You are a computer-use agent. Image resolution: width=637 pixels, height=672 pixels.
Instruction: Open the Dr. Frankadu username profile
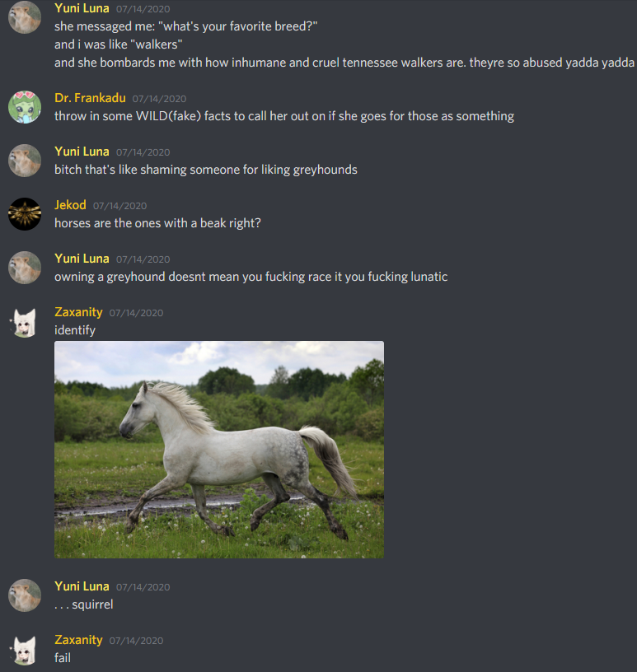[x=90, y=98]
